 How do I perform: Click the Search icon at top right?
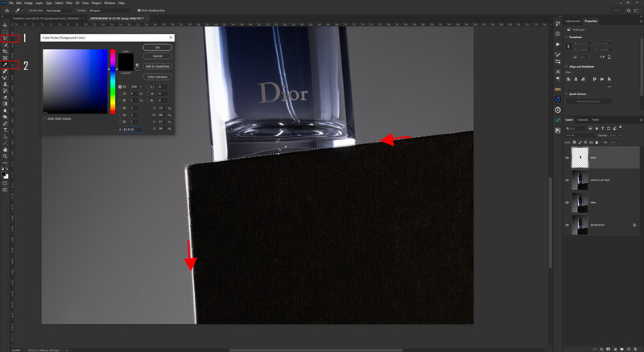tap(629, 10)
